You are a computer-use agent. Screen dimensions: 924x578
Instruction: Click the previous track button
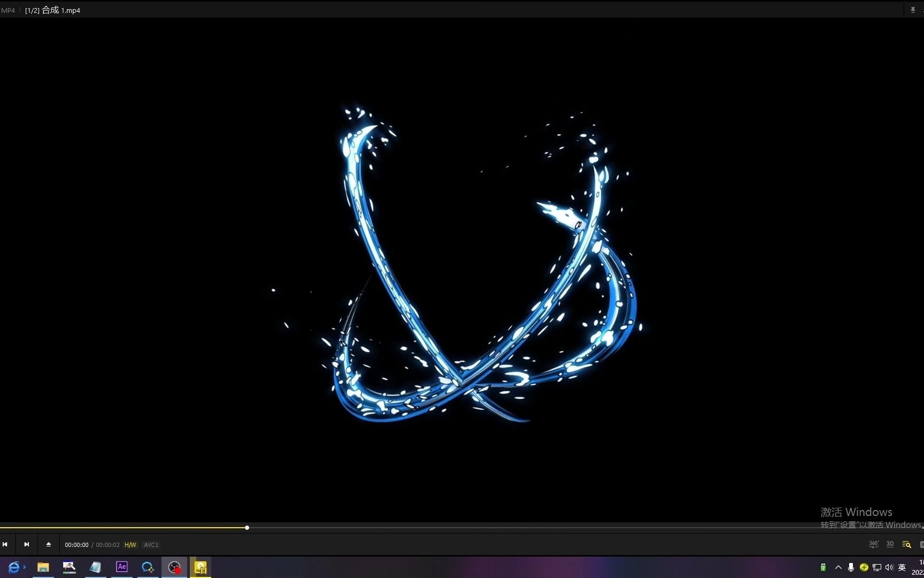(5, 544)
